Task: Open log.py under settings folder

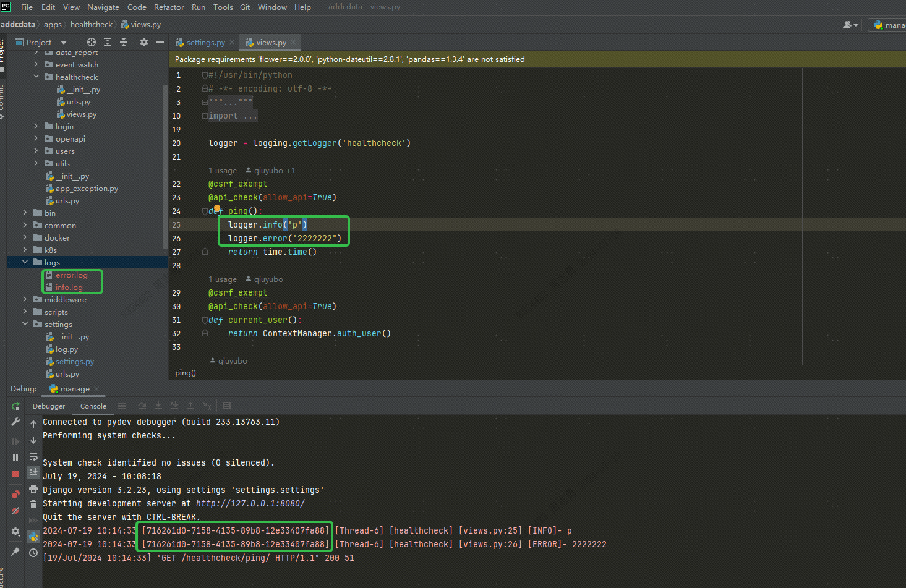Action: [x=67, y=349]
